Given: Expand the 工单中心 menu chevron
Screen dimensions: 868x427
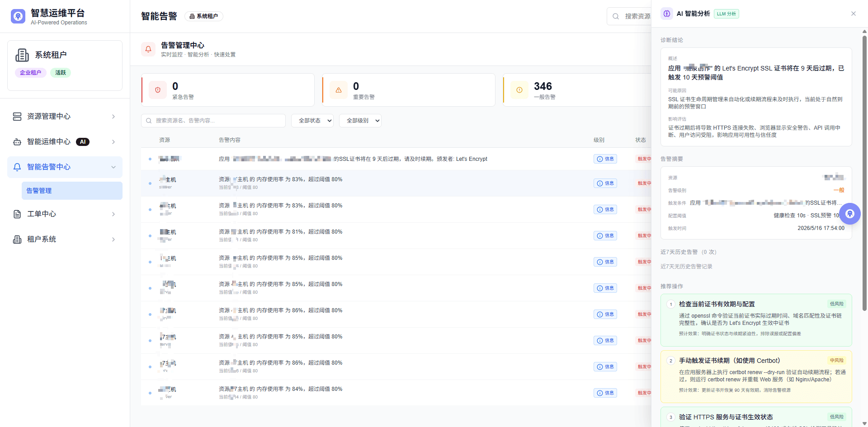Looking at the screenshot, I should (x=113, y=214).
